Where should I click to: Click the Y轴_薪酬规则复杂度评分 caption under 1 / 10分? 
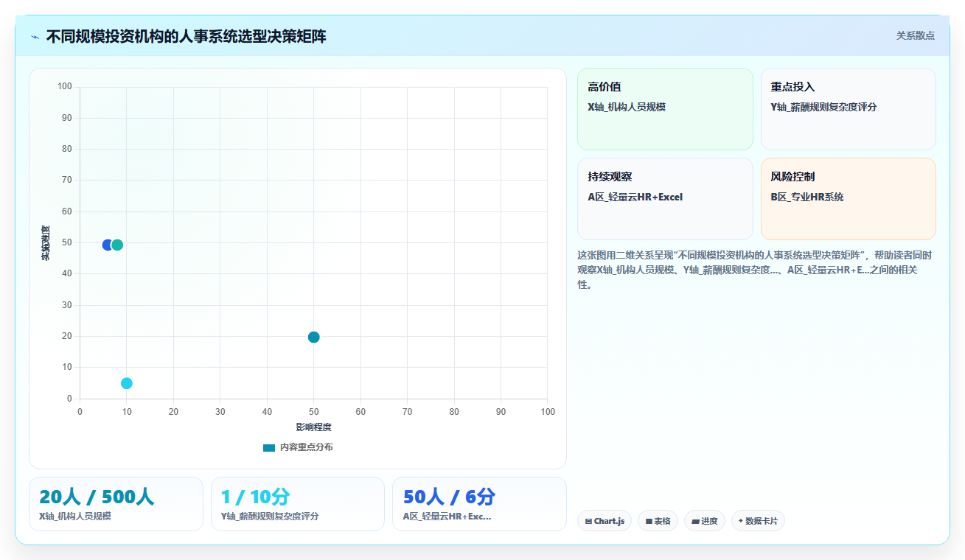click(x=270, y=517)
